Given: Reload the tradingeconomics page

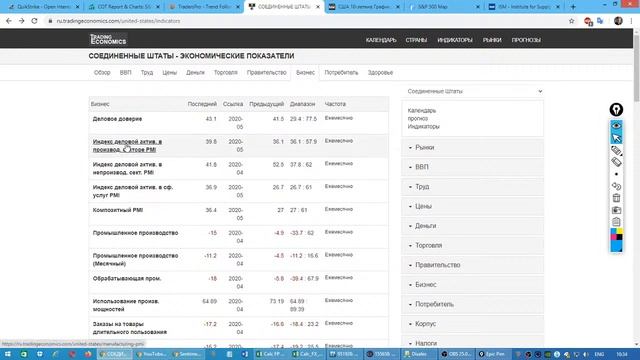Looking at the screenshot, I should pyautogui.click(x=34, y=21).
